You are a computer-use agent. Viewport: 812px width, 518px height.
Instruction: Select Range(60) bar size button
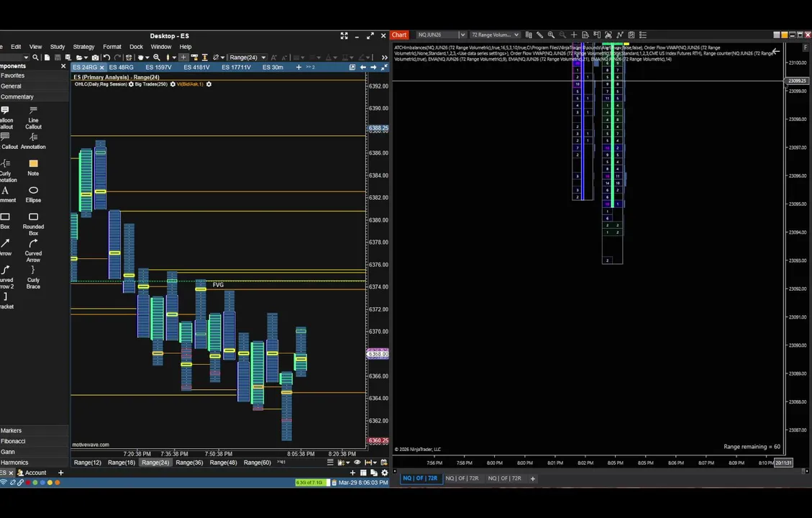point(257,463)
